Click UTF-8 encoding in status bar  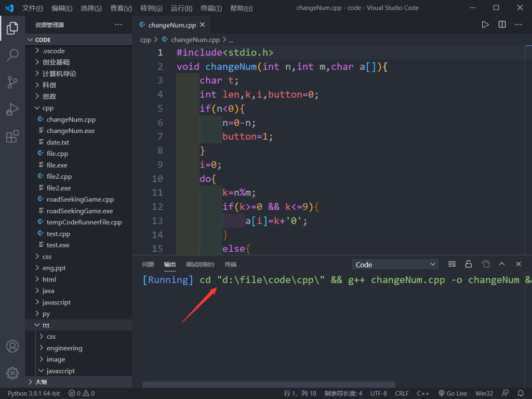[378, 393]
